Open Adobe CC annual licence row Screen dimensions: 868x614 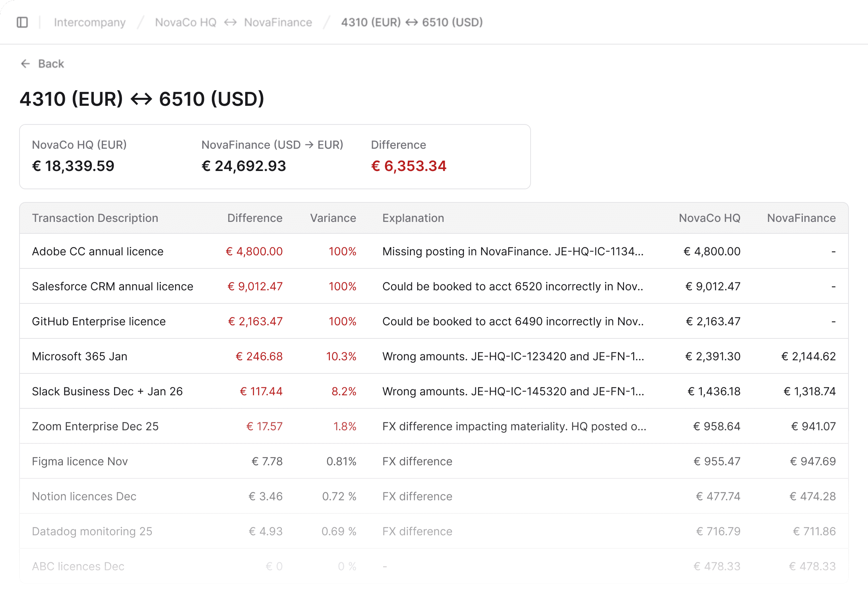tap(98, 251)
